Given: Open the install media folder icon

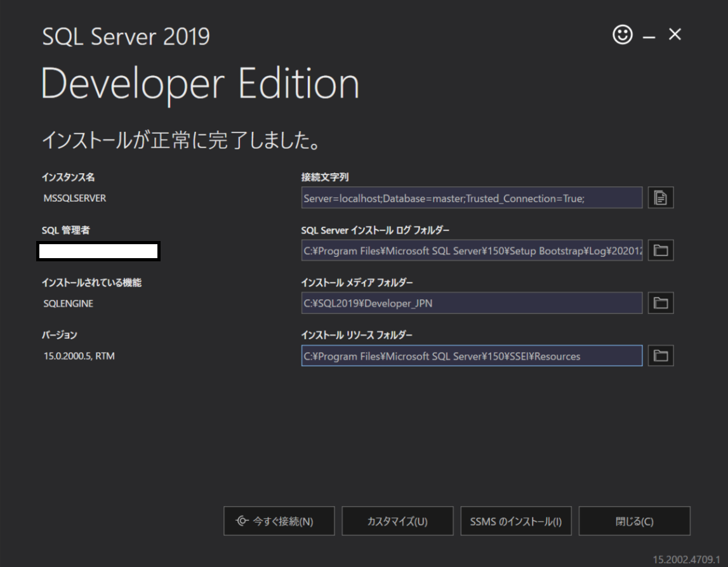Looking at the screenshot, I should [661, 303].
